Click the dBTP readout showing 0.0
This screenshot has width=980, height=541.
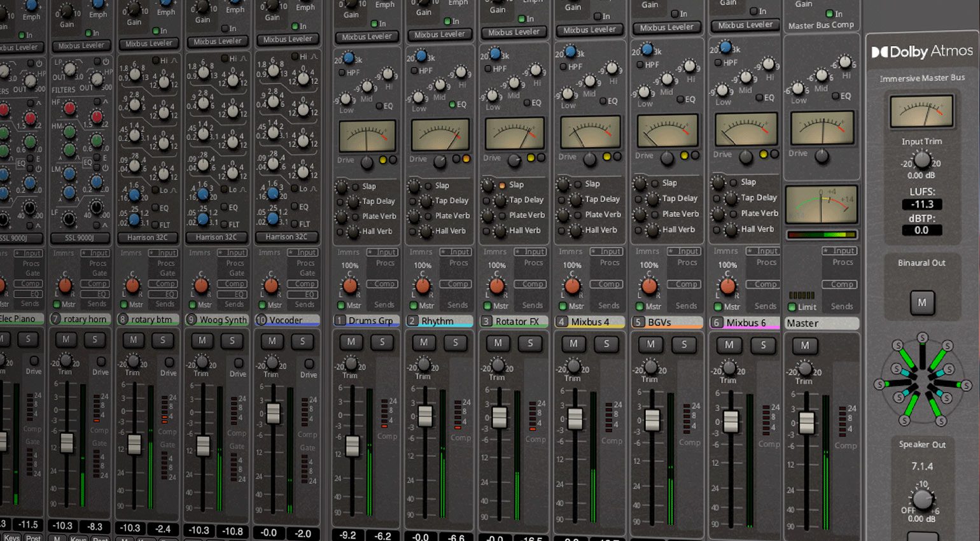click(x=922, y=230)
